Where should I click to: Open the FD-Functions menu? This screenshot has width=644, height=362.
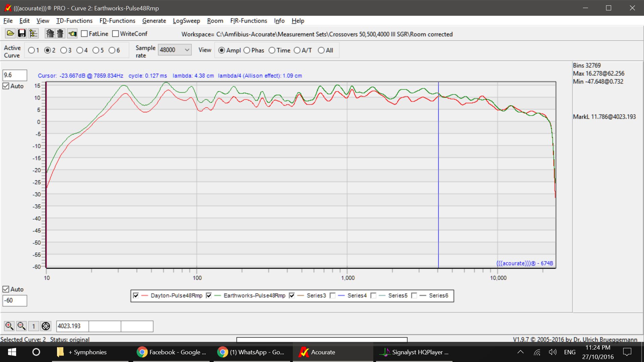click(117, 21)
